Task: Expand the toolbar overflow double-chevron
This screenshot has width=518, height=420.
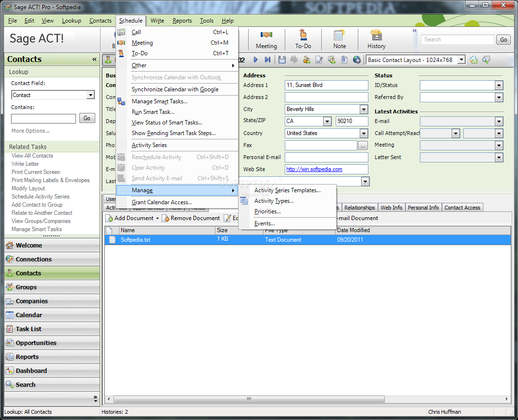Action: point(414,31)
